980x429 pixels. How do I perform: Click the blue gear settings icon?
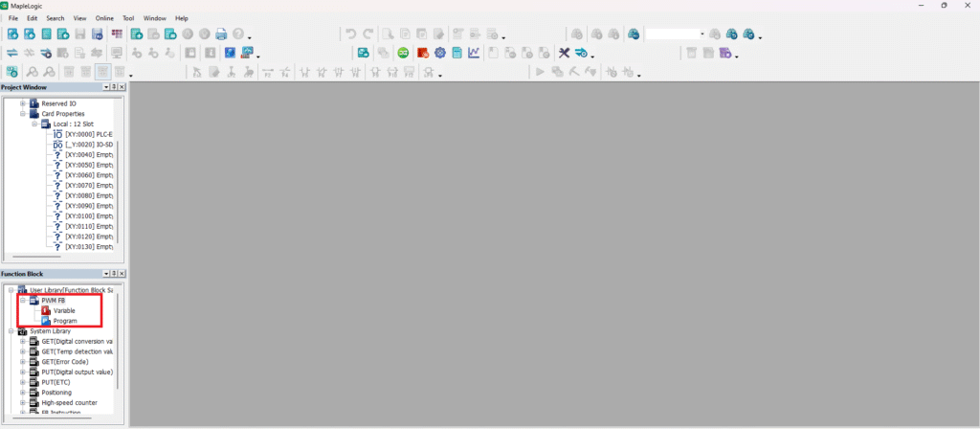[440, 54]
